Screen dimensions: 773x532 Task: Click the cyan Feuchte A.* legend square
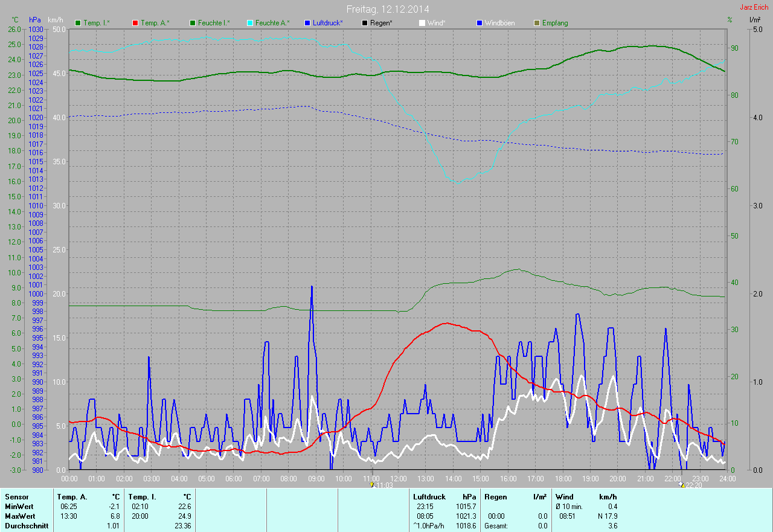coord(250,23)
